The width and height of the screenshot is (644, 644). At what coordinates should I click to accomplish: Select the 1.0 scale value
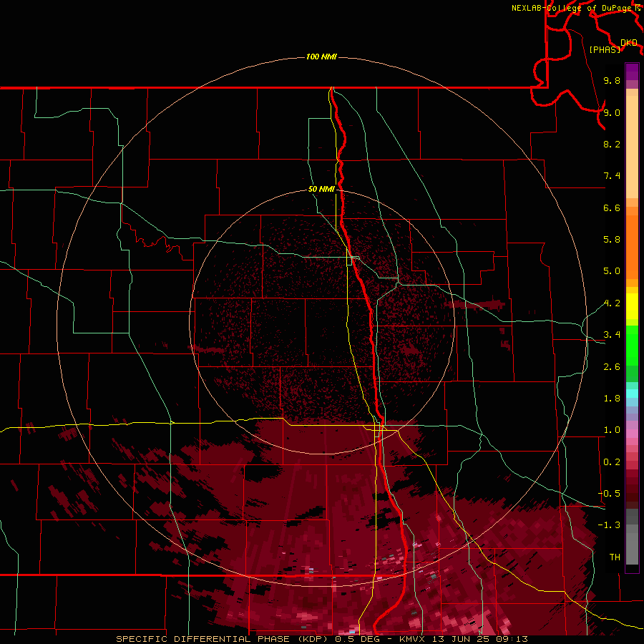pos(612,430)
